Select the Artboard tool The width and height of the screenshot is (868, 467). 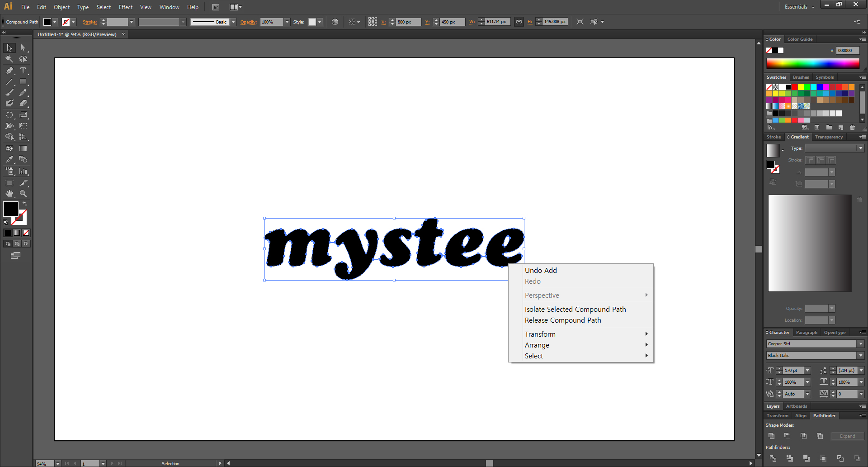coord(9,183)
